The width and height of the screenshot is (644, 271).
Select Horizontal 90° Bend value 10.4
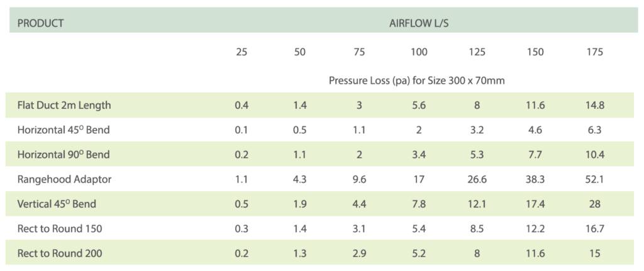595,155
